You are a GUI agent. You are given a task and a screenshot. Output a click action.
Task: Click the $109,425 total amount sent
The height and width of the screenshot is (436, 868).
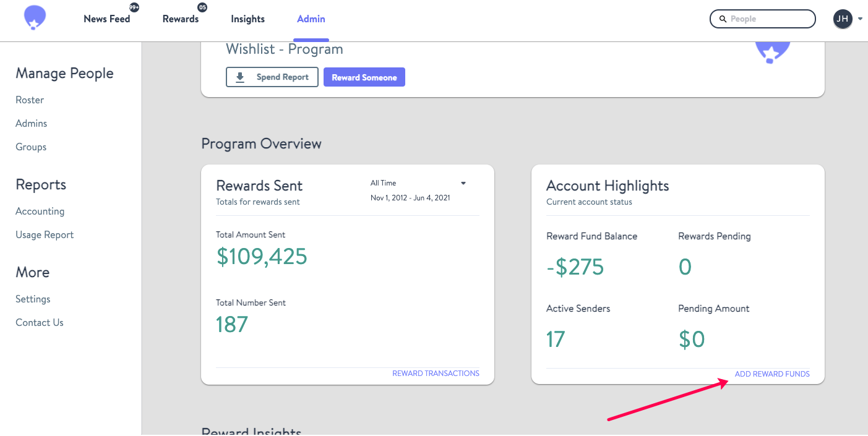click(x=262, y=257)
